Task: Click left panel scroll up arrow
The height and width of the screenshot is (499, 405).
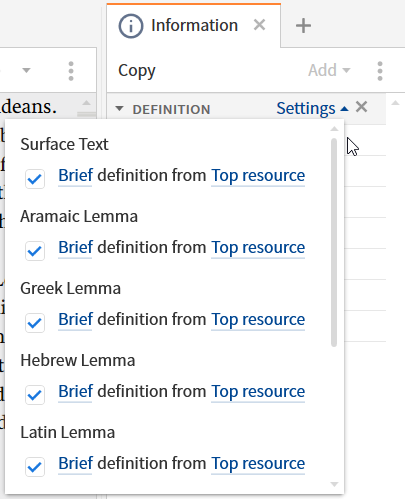Action: pyautogui.click(x=86, y=103)
